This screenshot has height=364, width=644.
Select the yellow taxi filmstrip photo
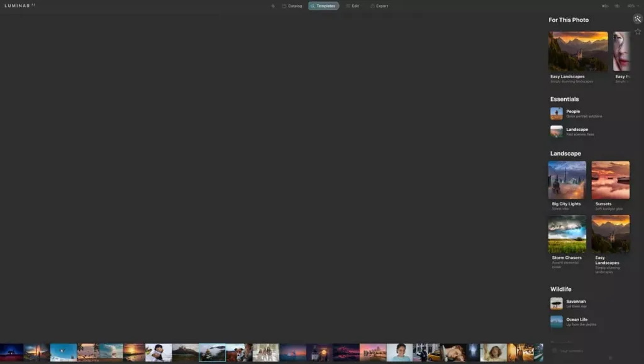[426, 353]
